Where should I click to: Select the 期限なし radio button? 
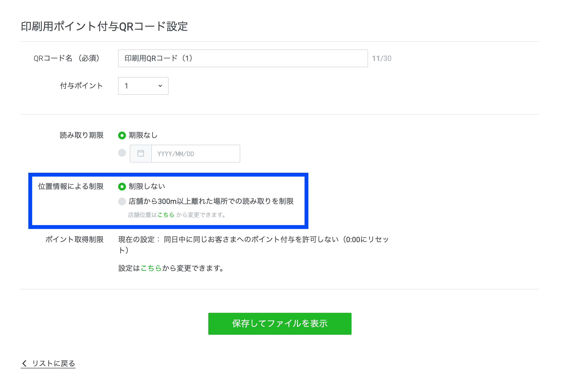pyautogui.click(x=122, y=135)
